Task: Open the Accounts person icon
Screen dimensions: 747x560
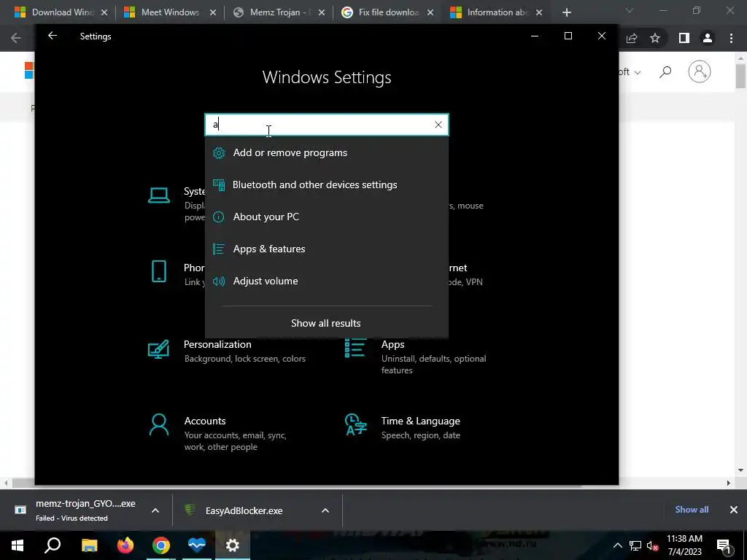Action: pyautogui.click(x=158, y=425)
